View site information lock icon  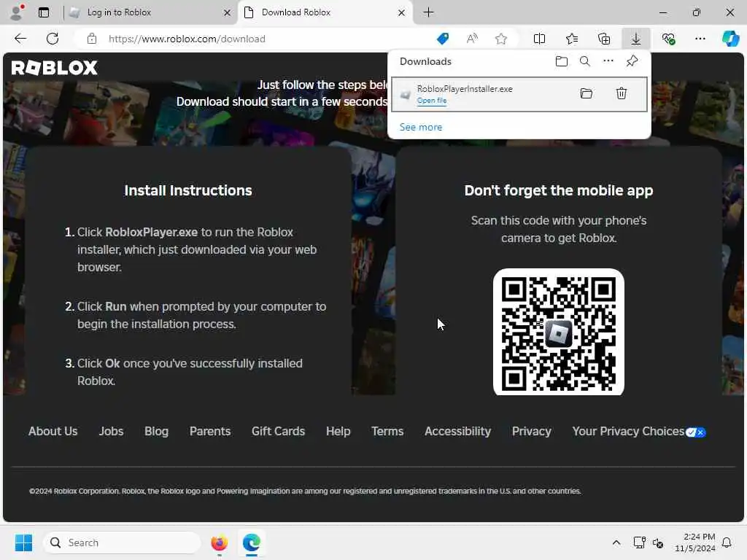point(92,39)
